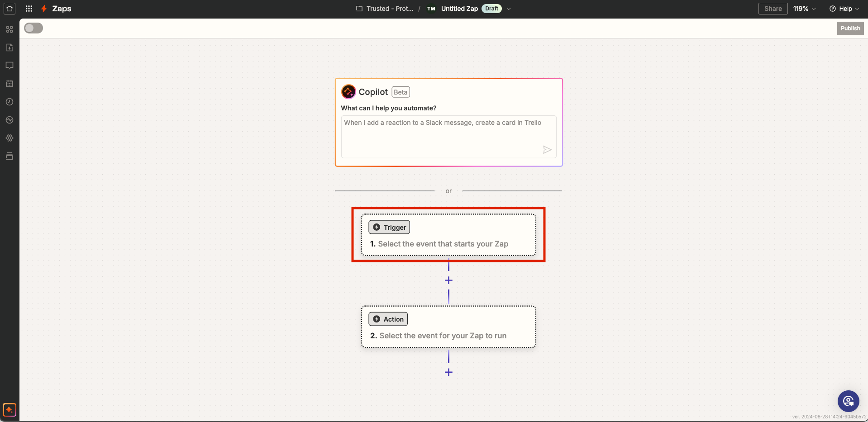The width and height of the screenshot is (868, 422).
Task: Toggle the Zap on/off switch
Action: (x=33, y=28)
